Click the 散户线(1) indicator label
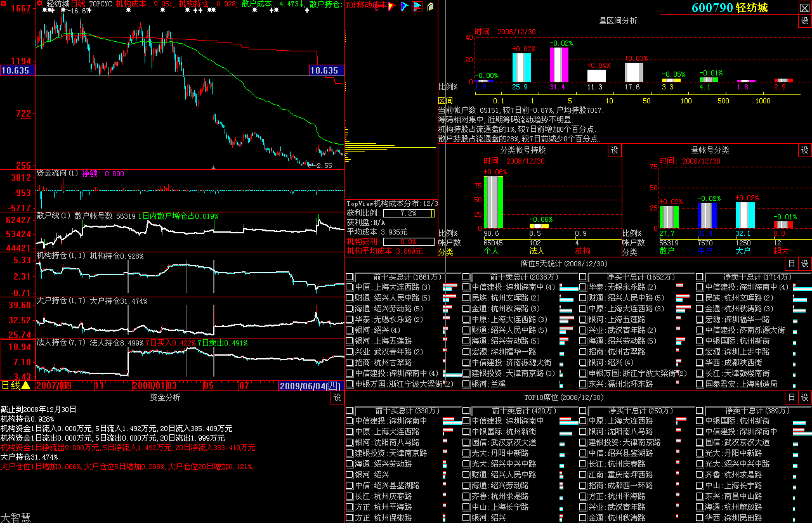Screen dimensions: 812x523 (x=53, y=216)
